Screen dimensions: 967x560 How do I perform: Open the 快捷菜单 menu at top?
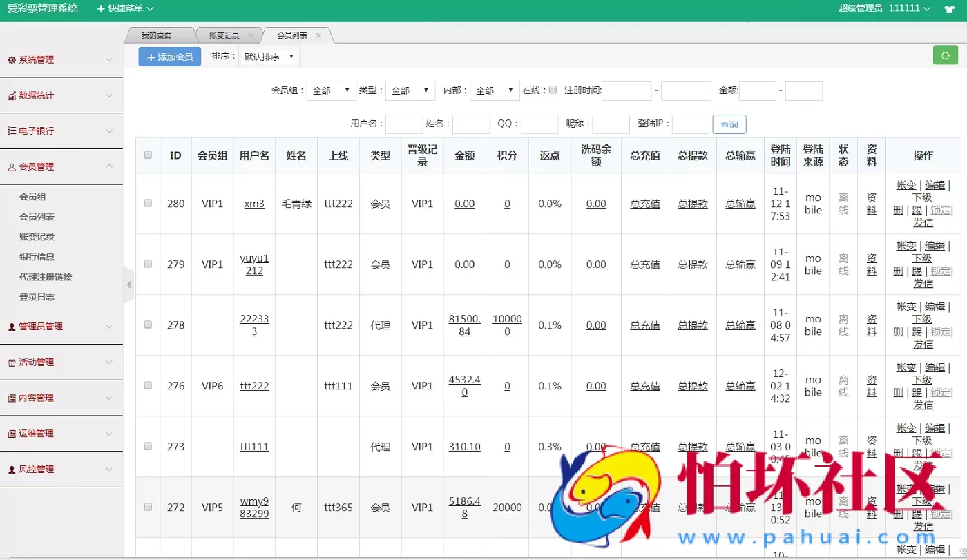[x=124, y=9]
